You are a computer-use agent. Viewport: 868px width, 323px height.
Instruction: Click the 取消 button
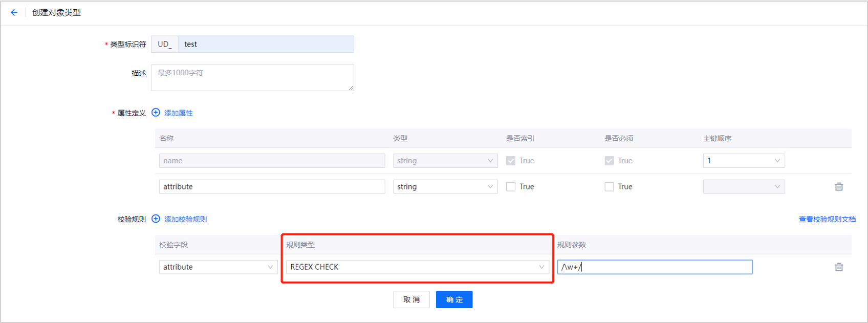coord(411,300)
